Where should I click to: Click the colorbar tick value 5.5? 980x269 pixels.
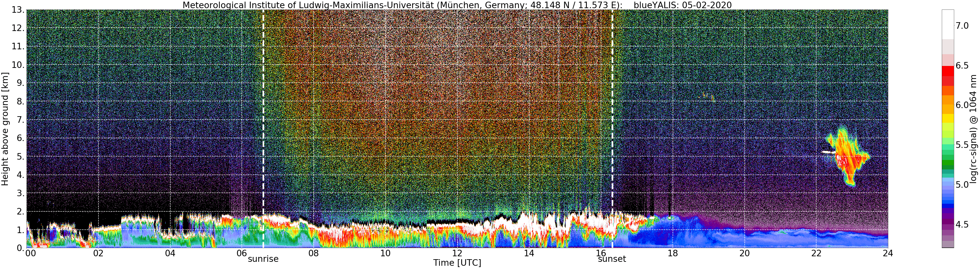[962, 145]
